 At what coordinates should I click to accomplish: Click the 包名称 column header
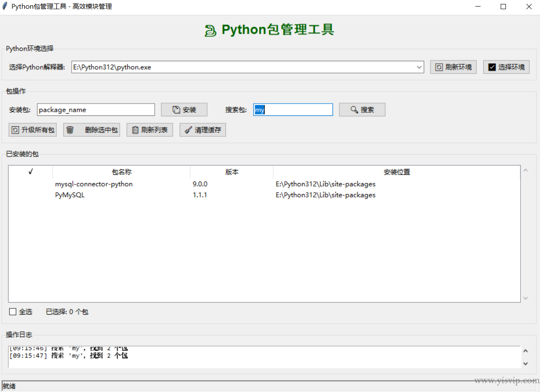click(121, 172)
